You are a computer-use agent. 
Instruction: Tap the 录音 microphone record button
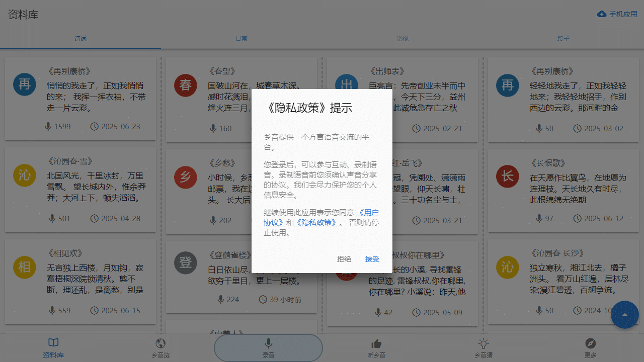[x=269, y=348]
